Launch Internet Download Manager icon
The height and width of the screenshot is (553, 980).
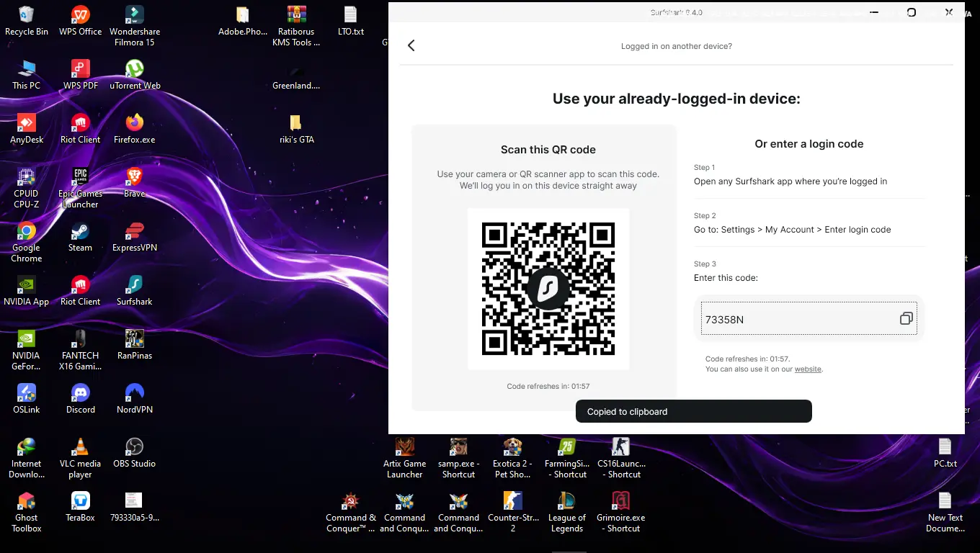[x=27, y=458]
